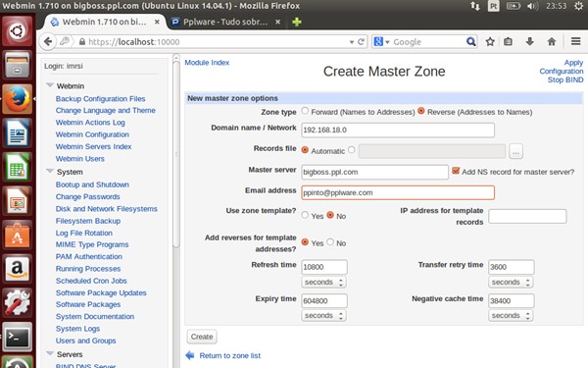Viewport: 588px width, 368px height.
Task: Click Stop BIND link
Action: pos(565,79)
